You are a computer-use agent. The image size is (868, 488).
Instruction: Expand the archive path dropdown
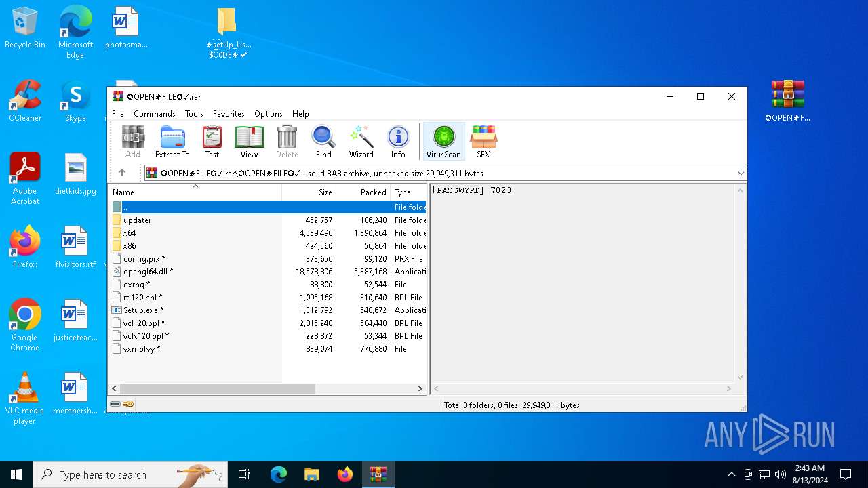point(741,174)
